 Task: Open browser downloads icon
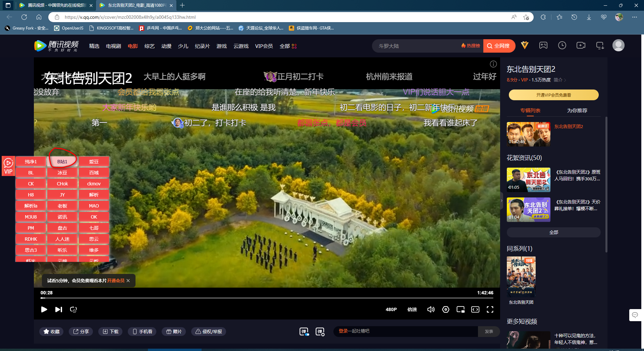(589, 17)
